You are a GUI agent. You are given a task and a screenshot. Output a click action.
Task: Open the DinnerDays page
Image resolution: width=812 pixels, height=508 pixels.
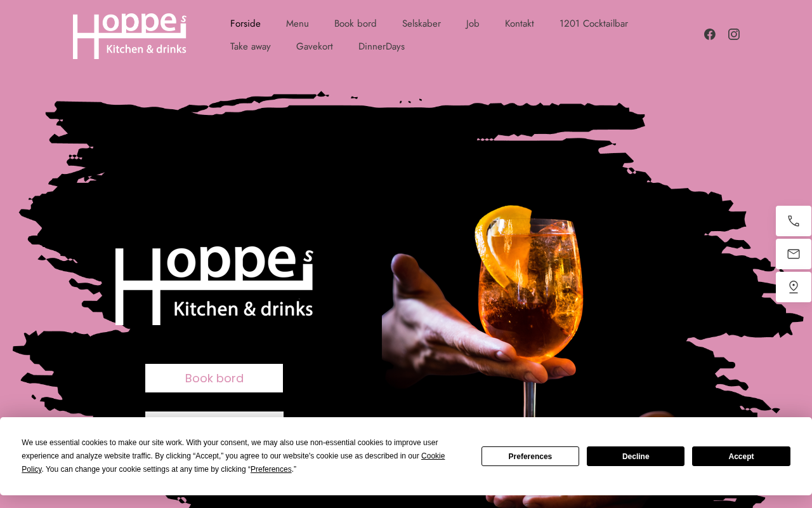point(381,46)
